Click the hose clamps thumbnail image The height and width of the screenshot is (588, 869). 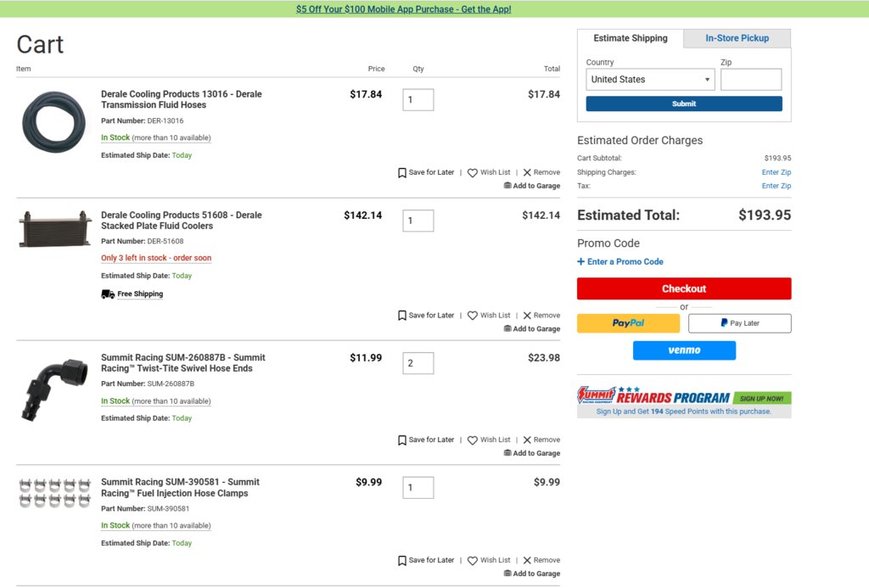[x=54, y=493]
